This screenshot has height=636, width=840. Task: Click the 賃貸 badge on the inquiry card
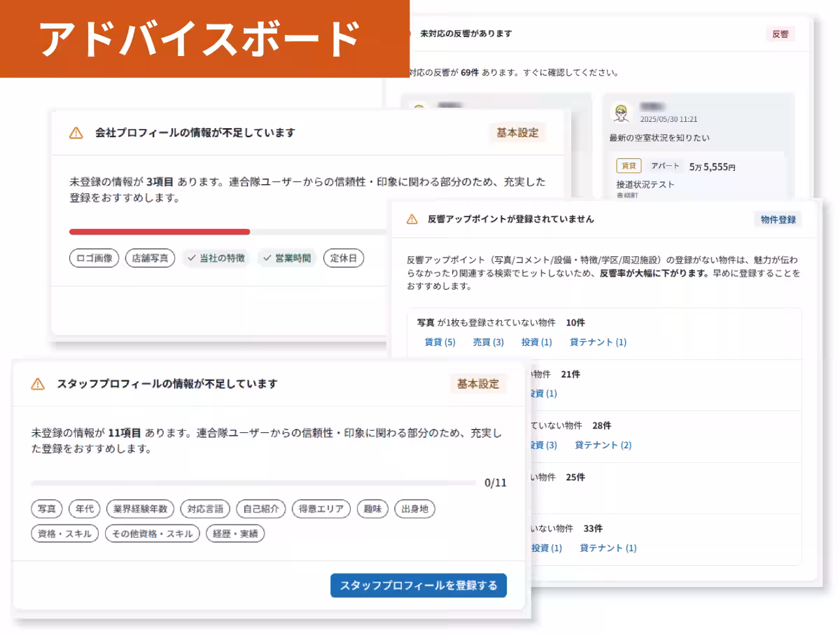(627, 166)
